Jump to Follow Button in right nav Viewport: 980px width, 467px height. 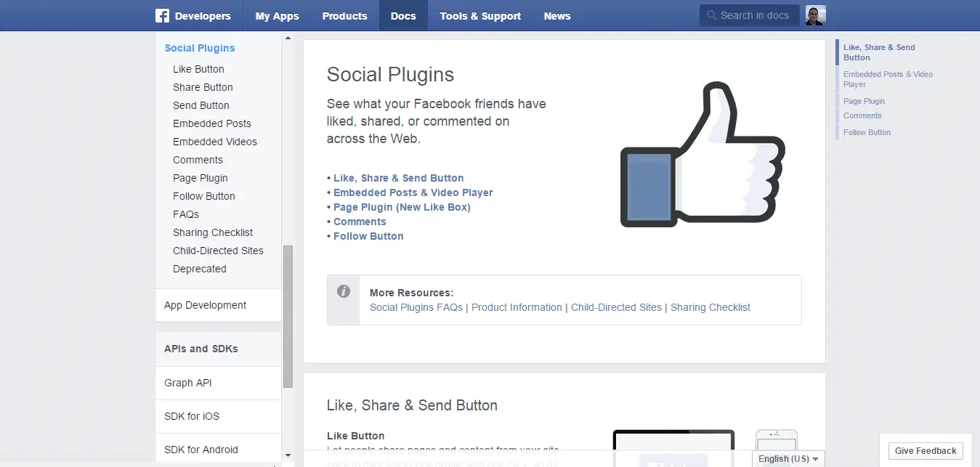click(867, 132)
